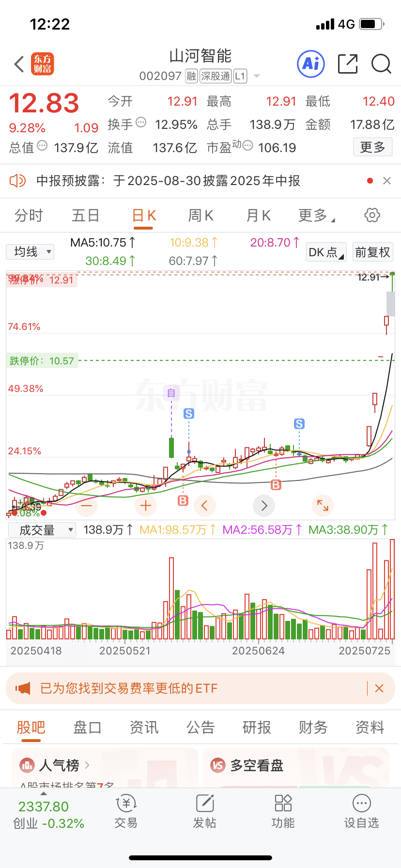
Task: Open the DK点 dropdown
Action: [x=327, y=252]
